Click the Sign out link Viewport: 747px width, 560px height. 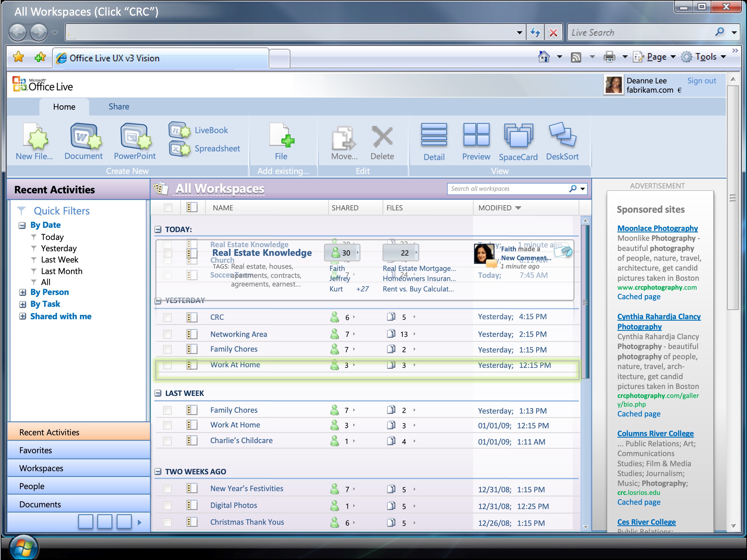click(702, 81)
